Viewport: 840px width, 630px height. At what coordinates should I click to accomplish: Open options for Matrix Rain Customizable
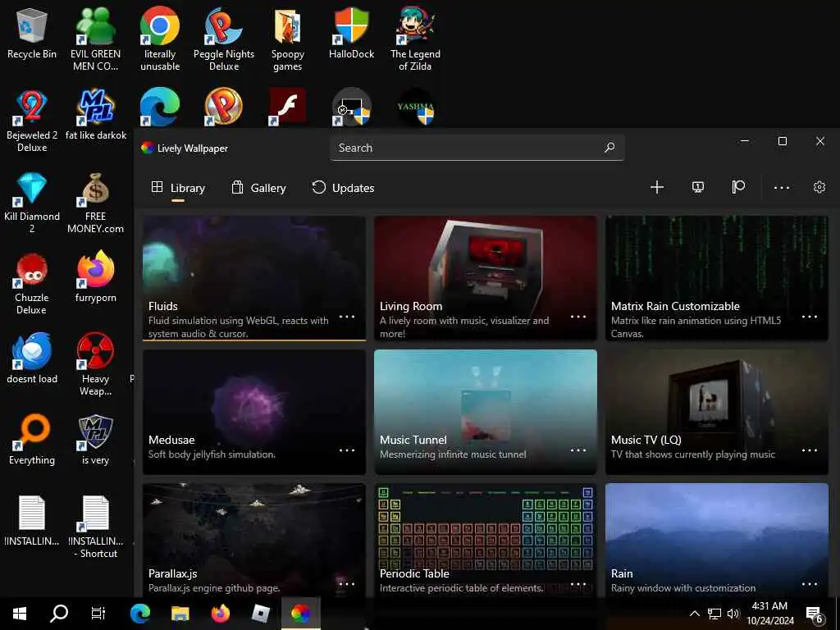point(810,317)
